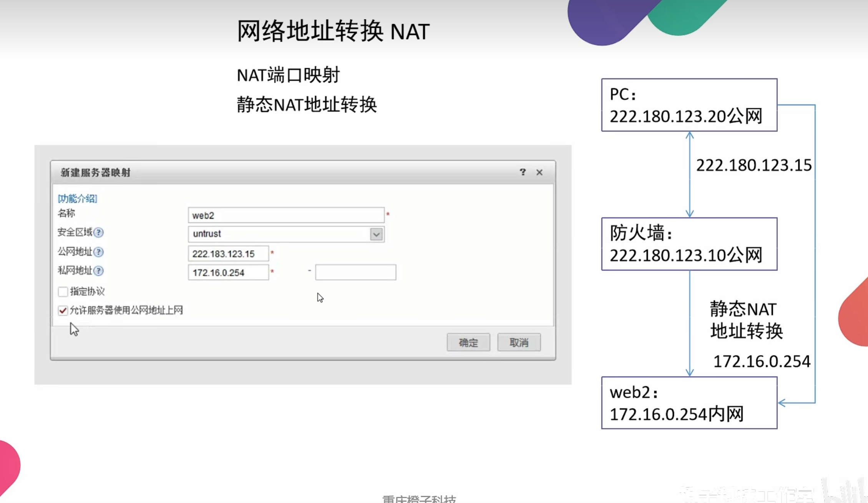
Task: Select the 防火墙 222.180.123.10 diagram box
Action: [689, 244]
